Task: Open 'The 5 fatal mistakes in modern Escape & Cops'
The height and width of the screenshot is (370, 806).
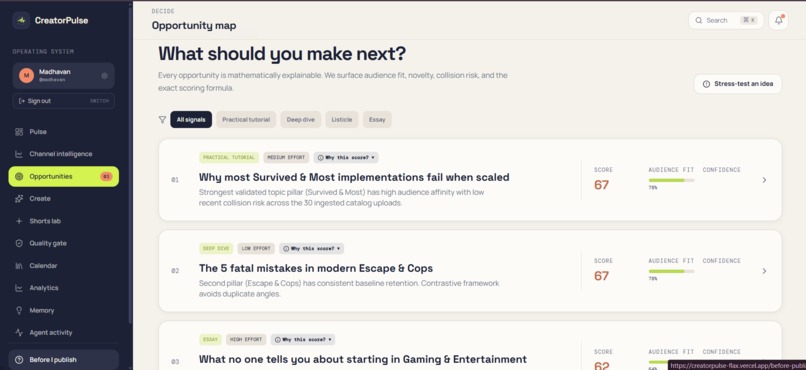Action: pyautogui.click(x=316, y=268)
